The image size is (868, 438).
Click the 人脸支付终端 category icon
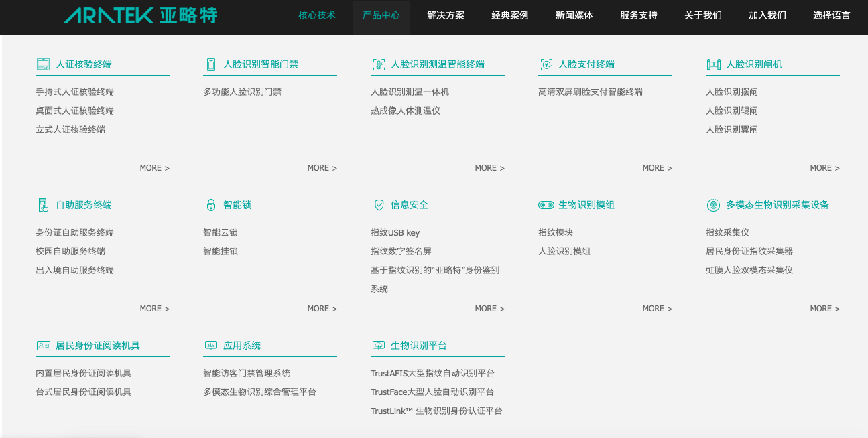(546, 64)
